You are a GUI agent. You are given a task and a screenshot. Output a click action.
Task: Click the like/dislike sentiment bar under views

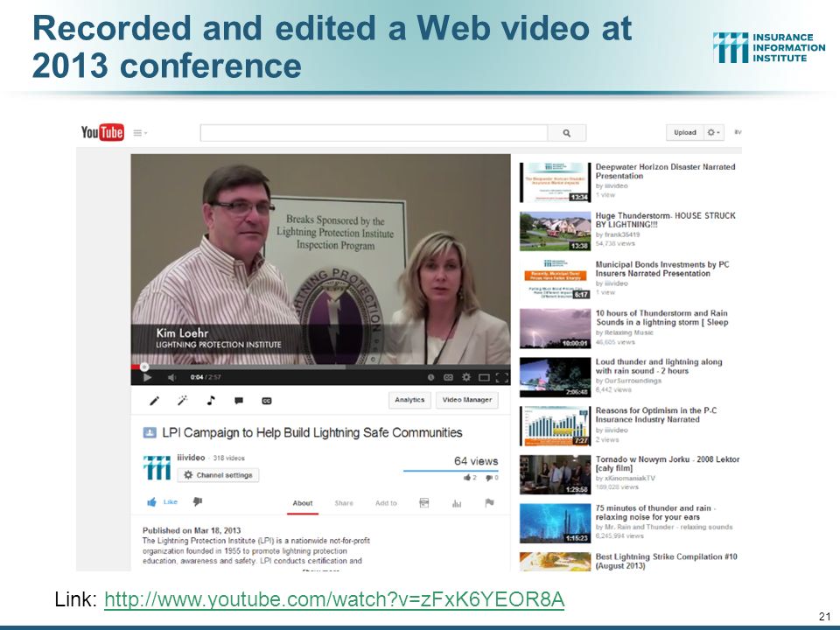tap(451, 471)
